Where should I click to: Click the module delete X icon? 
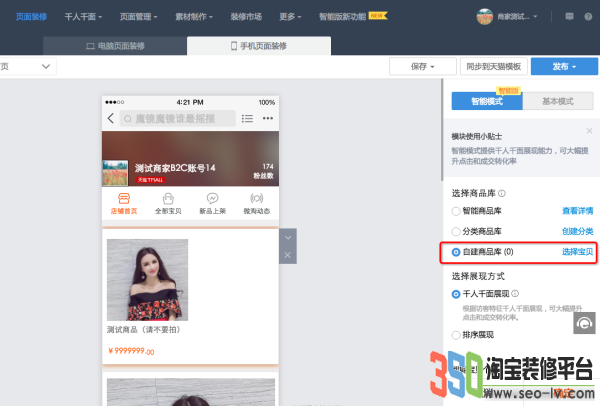click(x=288, y=255)
